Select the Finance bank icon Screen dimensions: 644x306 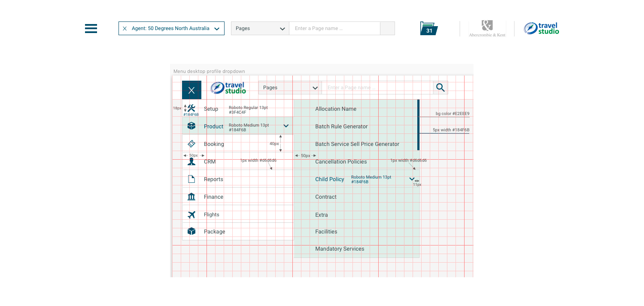coord(191,197)
